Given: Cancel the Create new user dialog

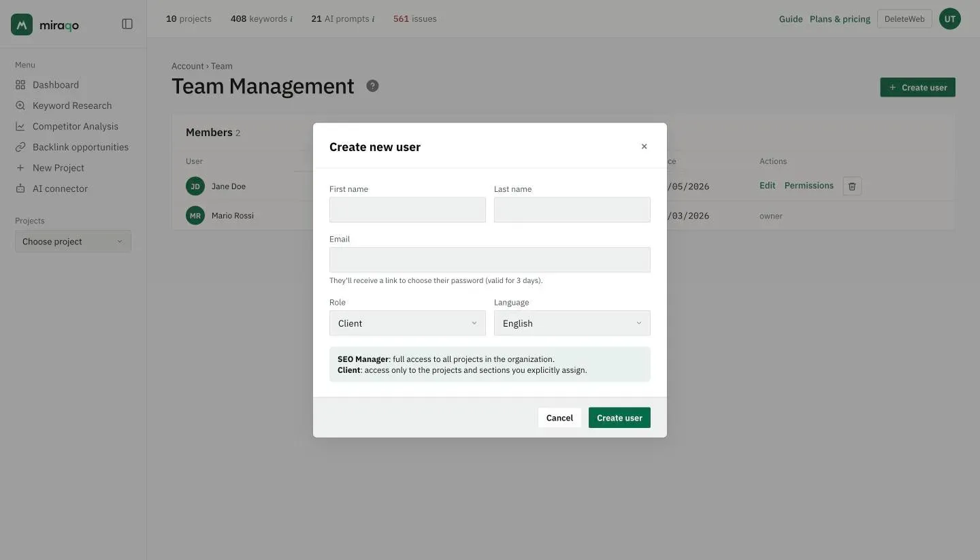Looking at the screenshot, I should coord(559,418).
